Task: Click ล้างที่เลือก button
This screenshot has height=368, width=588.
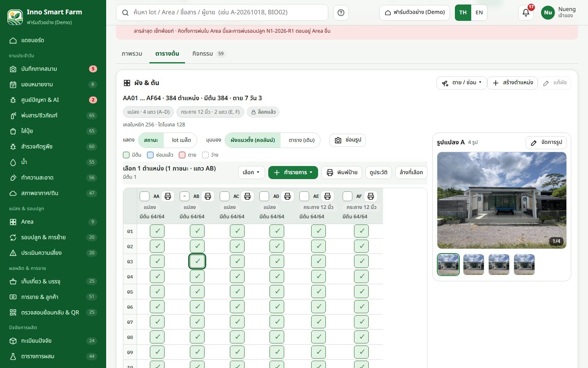Action: point(411,173)
